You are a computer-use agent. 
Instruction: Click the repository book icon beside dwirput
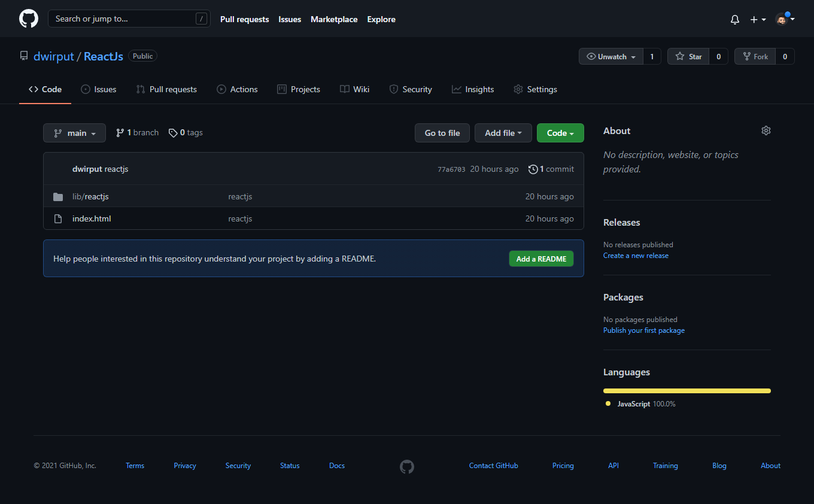tap(24, 56)
